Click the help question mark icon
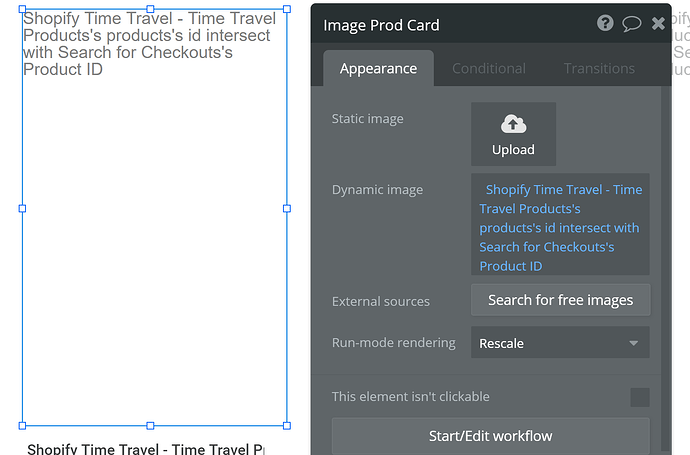Image resolution: width=690 pixels, height=455 pixels. coord(605,23)
